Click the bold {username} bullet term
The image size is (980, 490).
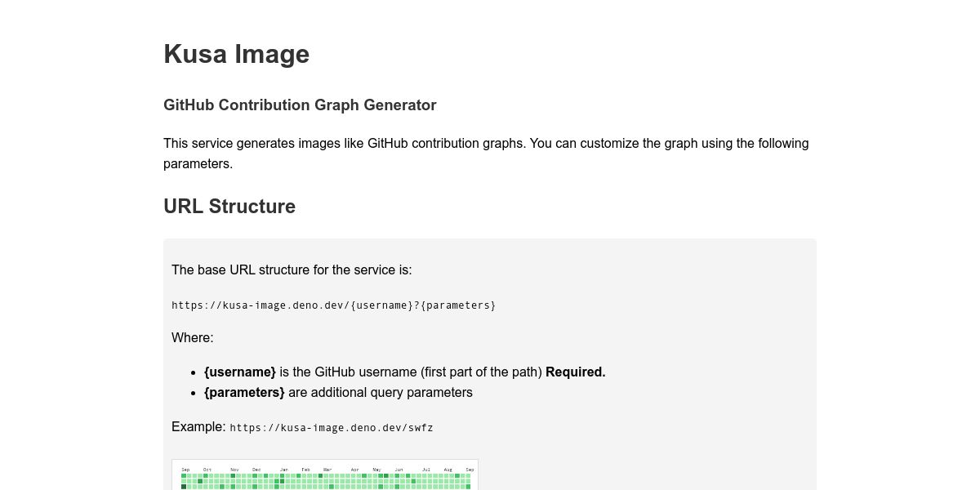pyautogui.click(x=240, y=372)
